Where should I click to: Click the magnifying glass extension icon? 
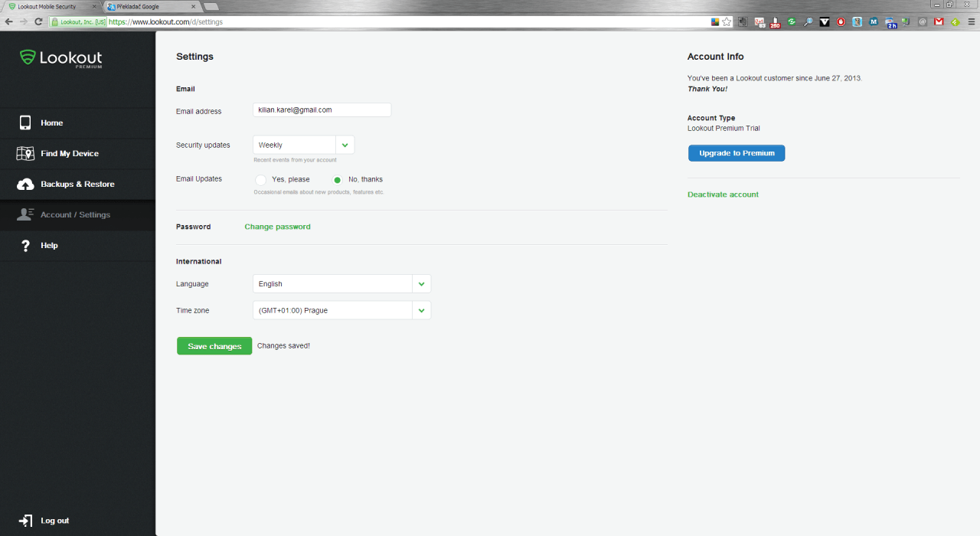[x=808, y=22]
